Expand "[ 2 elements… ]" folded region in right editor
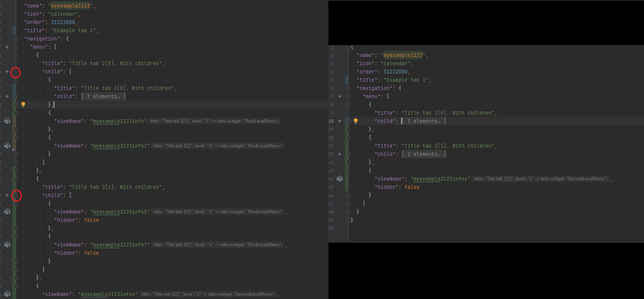 click(424, 154)
